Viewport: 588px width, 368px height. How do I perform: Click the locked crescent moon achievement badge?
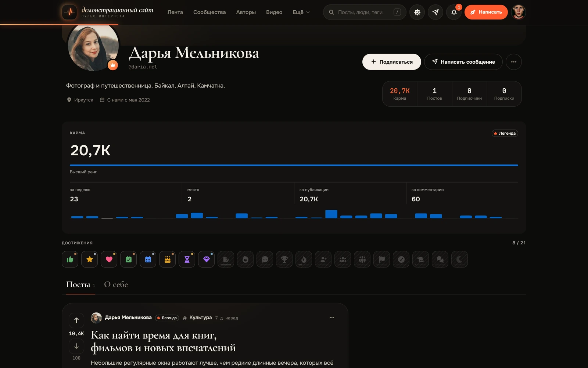459,259
